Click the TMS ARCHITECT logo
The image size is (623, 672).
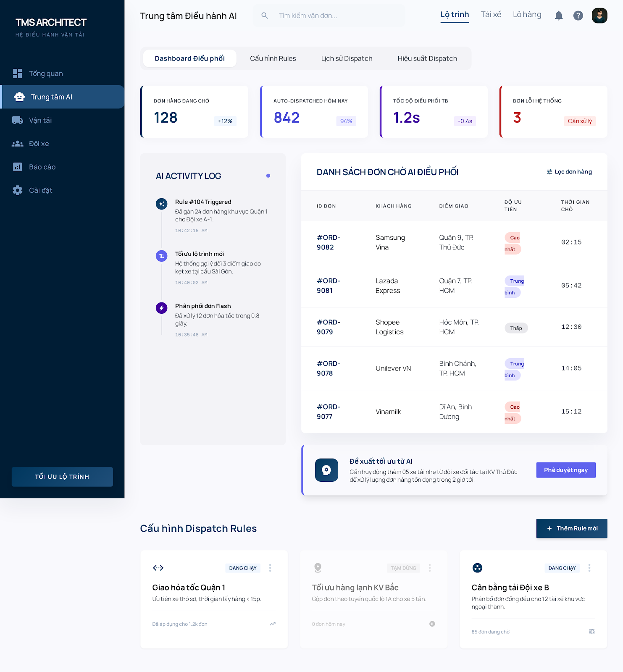click(x=51, y=23)
